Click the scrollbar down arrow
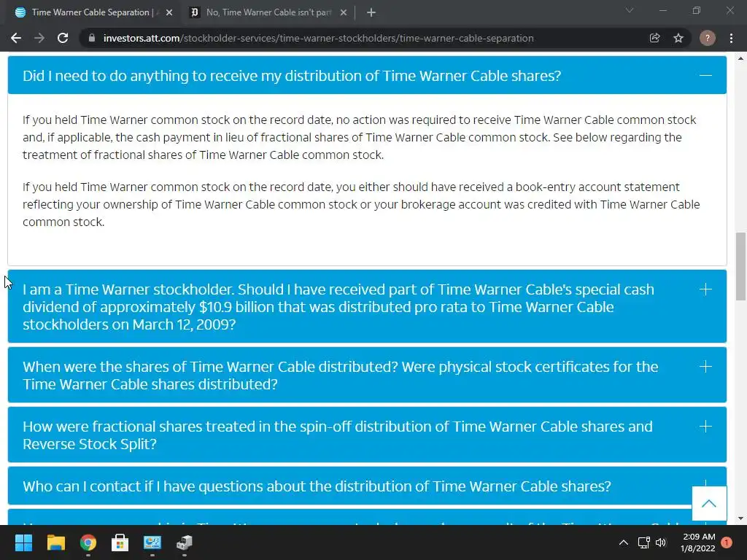Viewport: 747px width, 560px height. coord(740,518)
